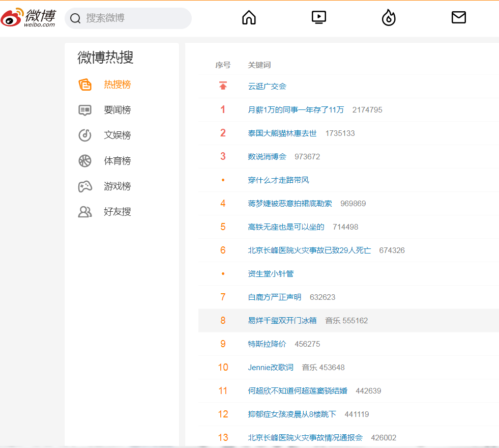Open 蒋梦婕被恶意拍裙底勒索 topic

coord(290,204)
